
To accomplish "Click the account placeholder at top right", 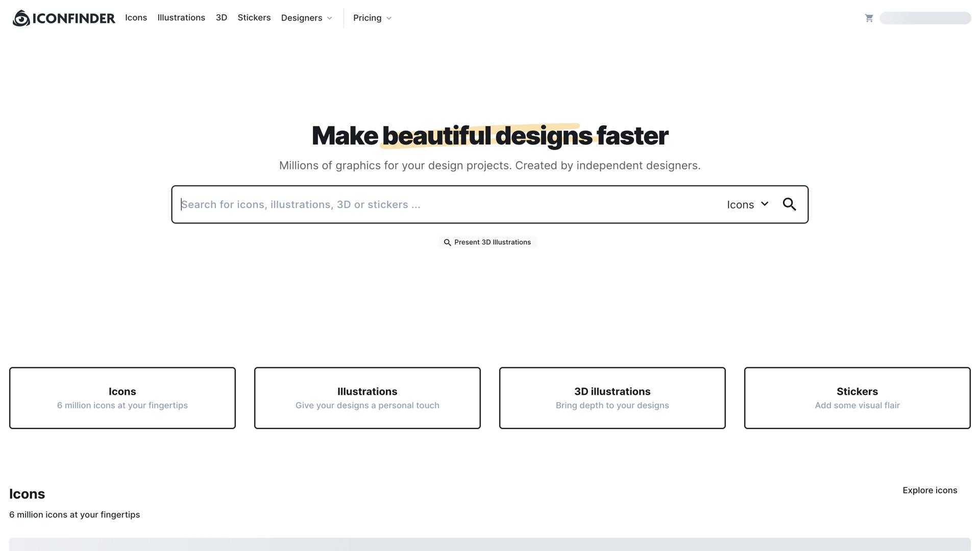I will point(925,18).
